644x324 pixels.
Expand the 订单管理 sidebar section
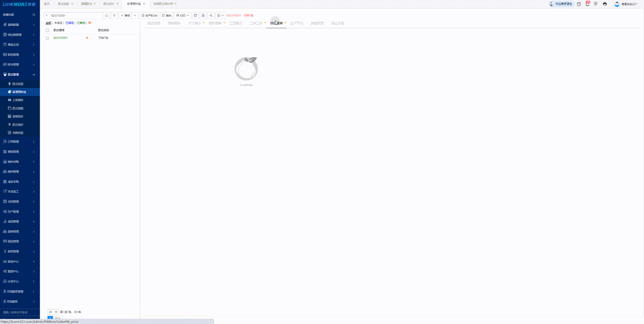(19, 142)
